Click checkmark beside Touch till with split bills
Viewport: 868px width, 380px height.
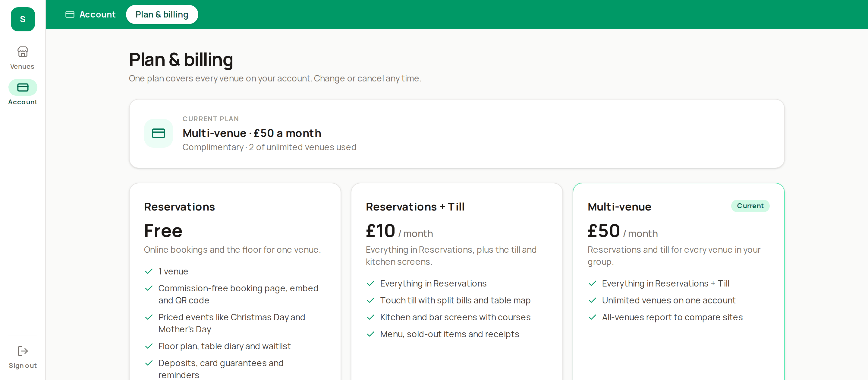coord(371,300)
